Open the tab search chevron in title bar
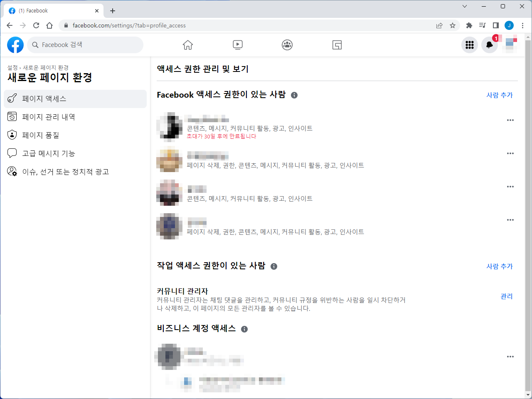This screenshot has width=532, height=399. point(465,6)
